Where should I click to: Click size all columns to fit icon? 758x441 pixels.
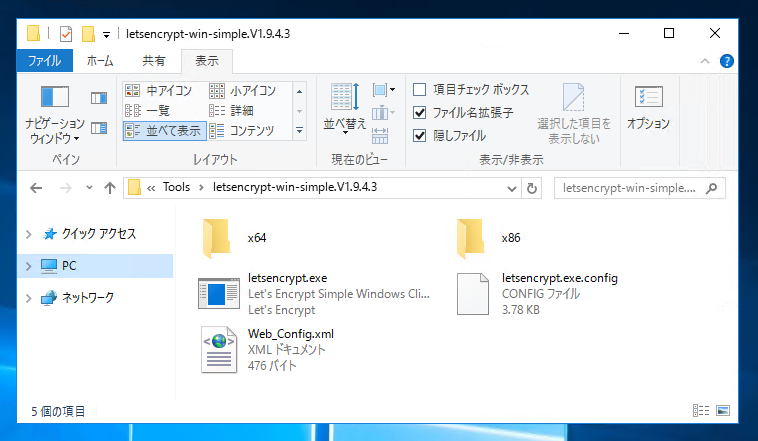[380, 136]
